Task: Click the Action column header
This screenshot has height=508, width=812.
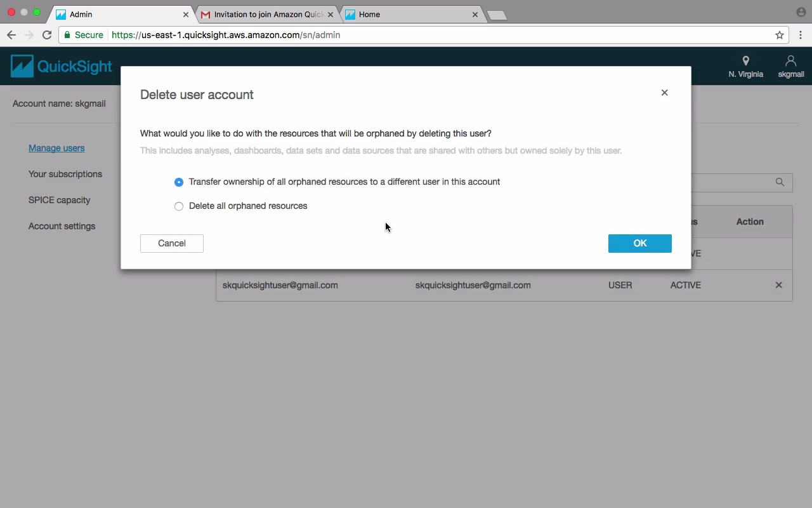Action: point(750,222)
